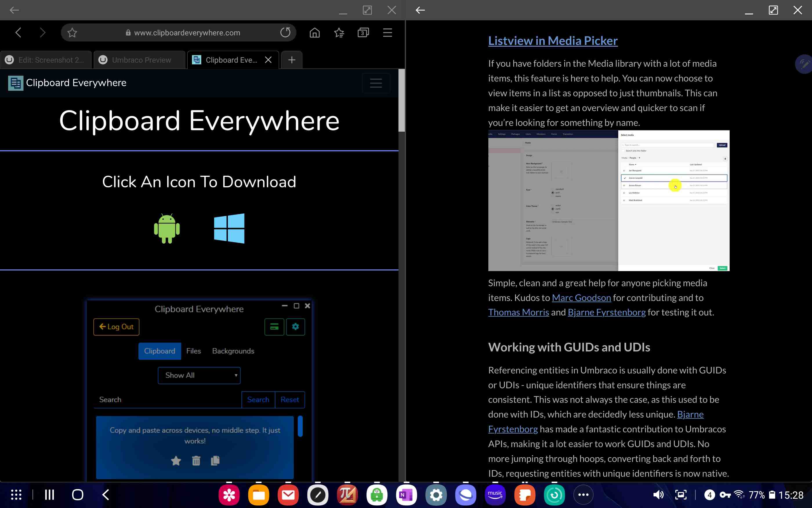812x508 pixels.
Task: Select the Files tab
Action: pos(193,351)
